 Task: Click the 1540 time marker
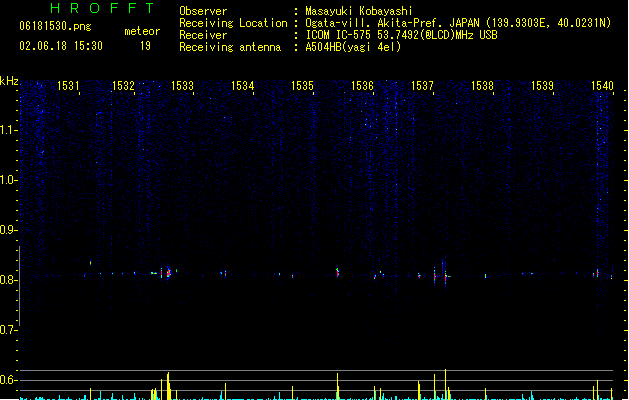603,86
